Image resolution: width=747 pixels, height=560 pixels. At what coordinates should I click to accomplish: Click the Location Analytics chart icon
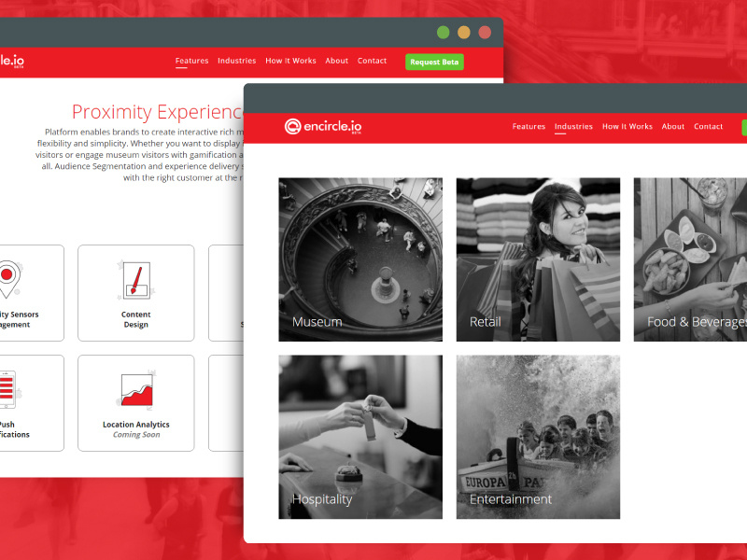coord(136,389)
